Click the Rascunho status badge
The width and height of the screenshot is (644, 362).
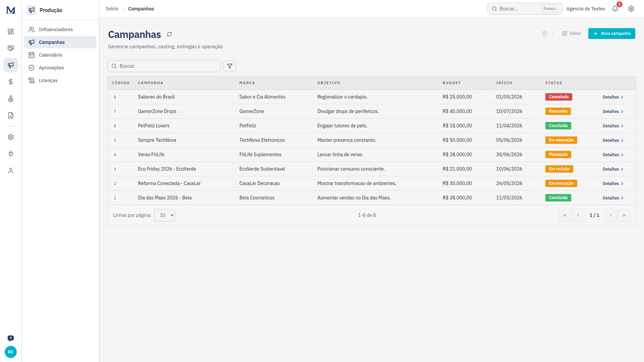[x=558, y=111]
